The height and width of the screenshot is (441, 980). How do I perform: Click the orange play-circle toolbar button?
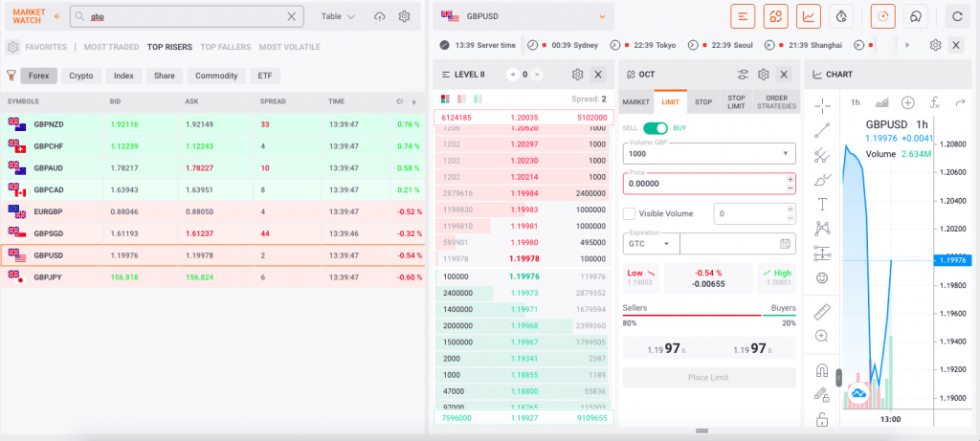pyautogui.click(x=883, y=16)
